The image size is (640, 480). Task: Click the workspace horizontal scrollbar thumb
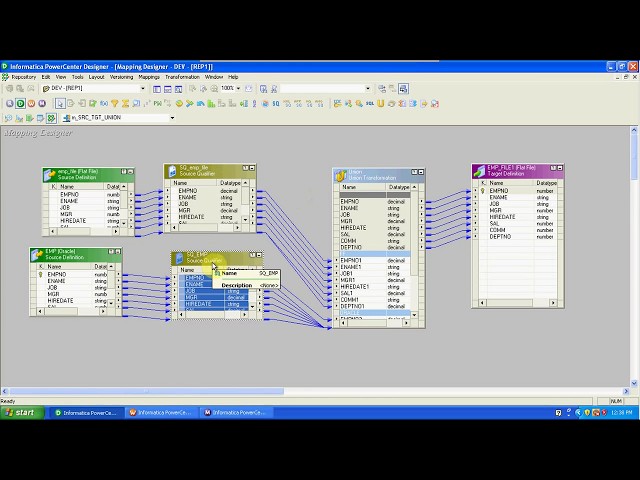point(146,391)
